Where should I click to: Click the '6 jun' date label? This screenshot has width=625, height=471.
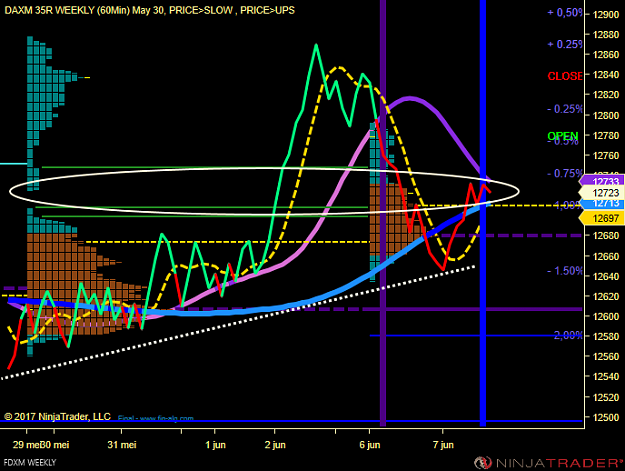click(x=369, y=445)
